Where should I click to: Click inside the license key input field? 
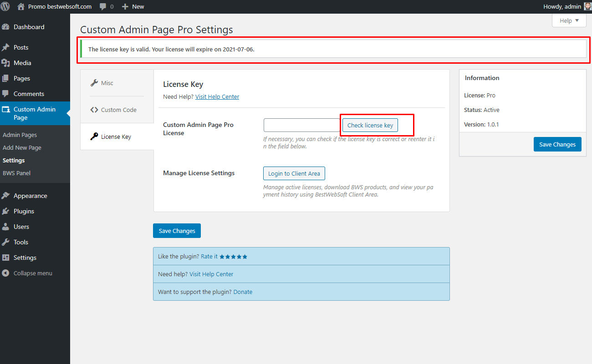(x=302, y=125)
